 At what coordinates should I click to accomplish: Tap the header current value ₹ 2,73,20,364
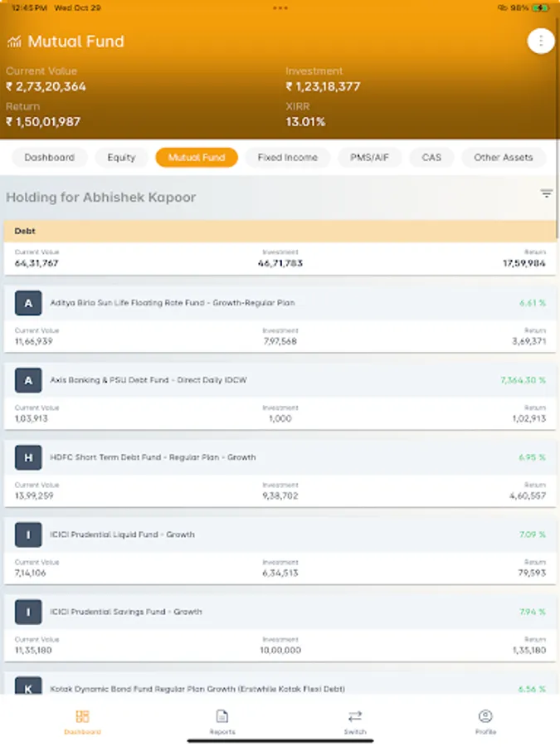[x=46, y=86]
